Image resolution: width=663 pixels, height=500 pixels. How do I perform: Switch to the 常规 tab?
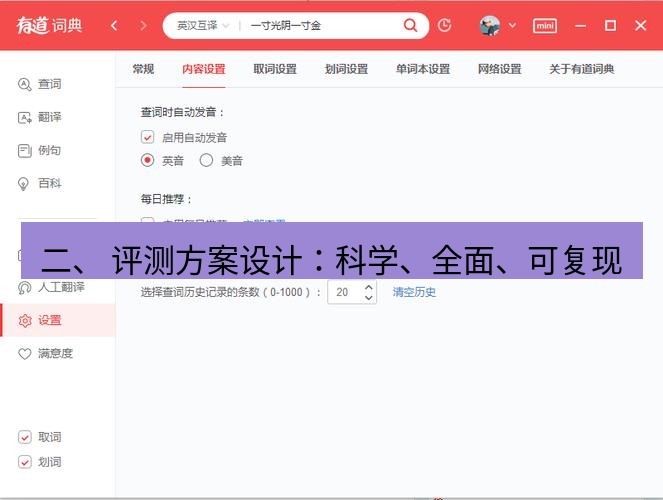(x=143, y=69)
